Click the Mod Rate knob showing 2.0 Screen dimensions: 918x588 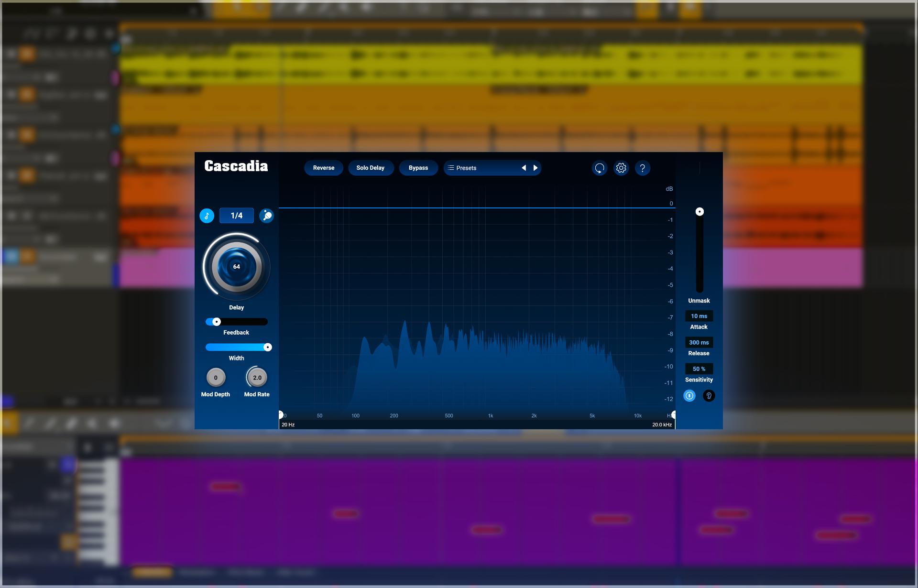(257, 378)
